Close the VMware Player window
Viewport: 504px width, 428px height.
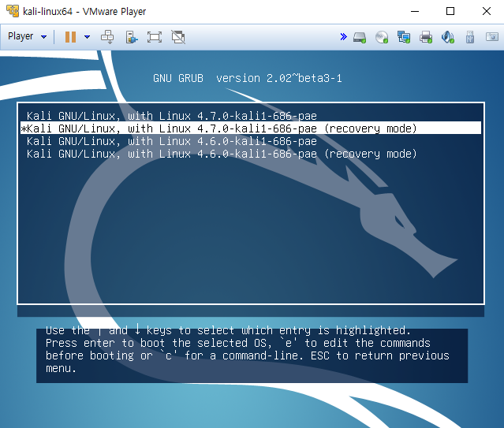point(487,11)
